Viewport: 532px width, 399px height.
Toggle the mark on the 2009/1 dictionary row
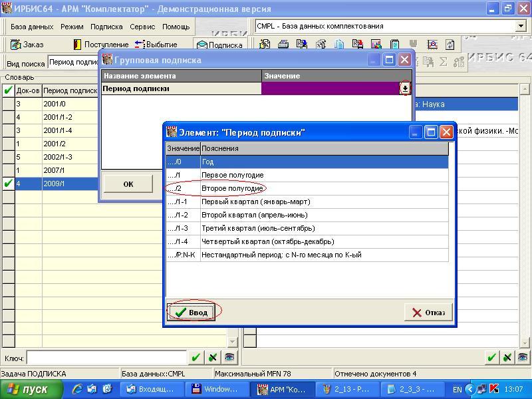(8, 184)
